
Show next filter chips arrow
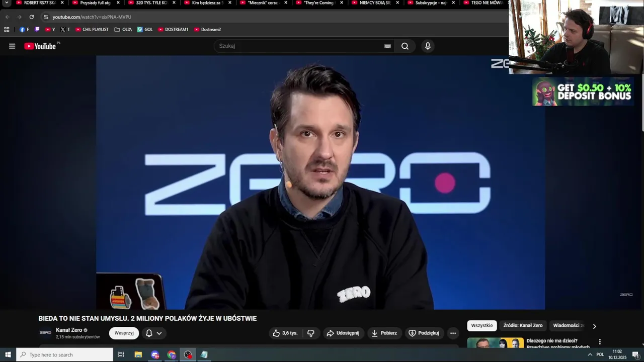click(594, 326)
